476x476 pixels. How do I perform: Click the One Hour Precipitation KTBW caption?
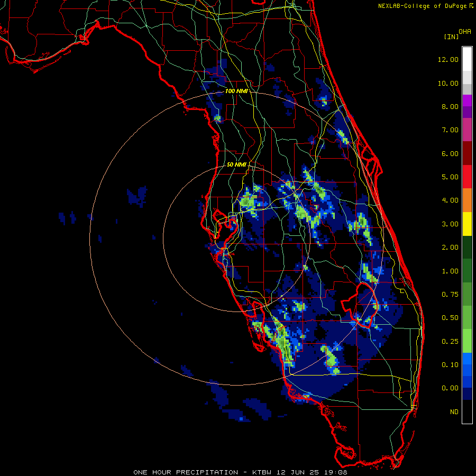click(240, 472)
